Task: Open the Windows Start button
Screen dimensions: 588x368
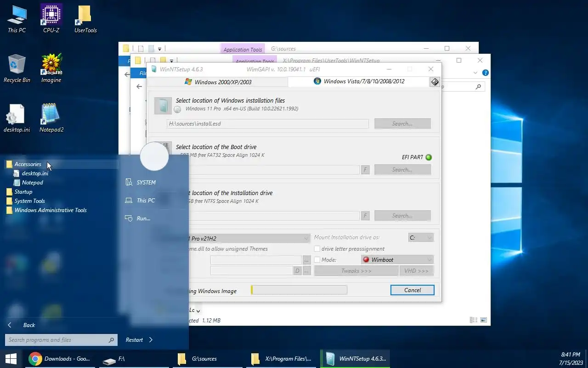Action: tap(11, 358)
